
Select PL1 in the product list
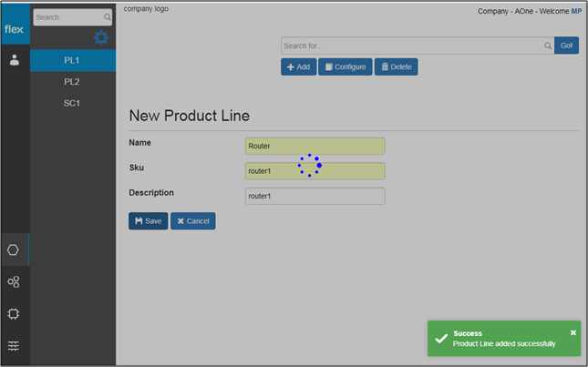(73, 60)
